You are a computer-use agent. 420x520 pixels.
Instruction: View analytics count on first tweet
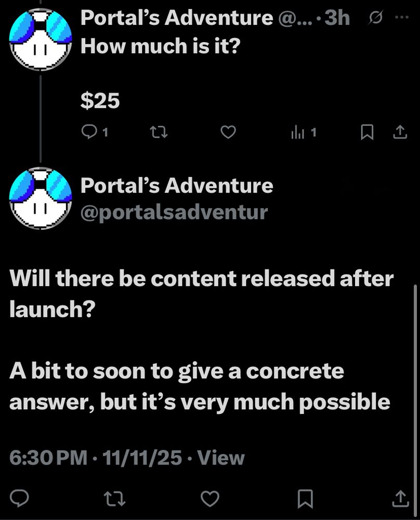pos(304,132)
